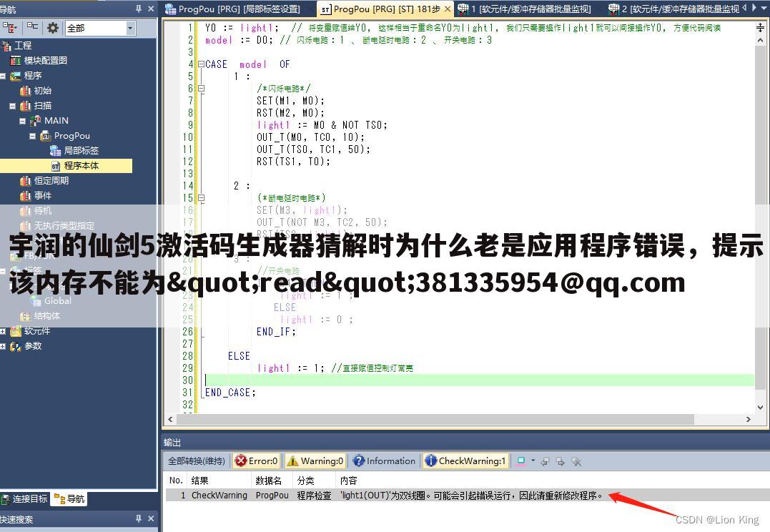
Task: Pin the 快速搜索 panel
Action: 139,518
